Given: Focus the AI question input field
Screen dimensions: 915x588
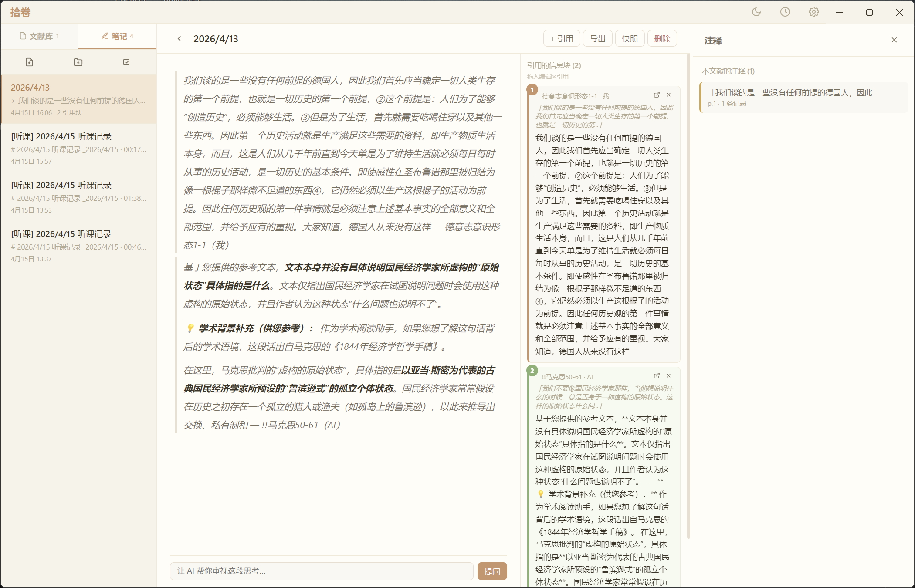Looking at the screenshot, I should coord(322,571).
